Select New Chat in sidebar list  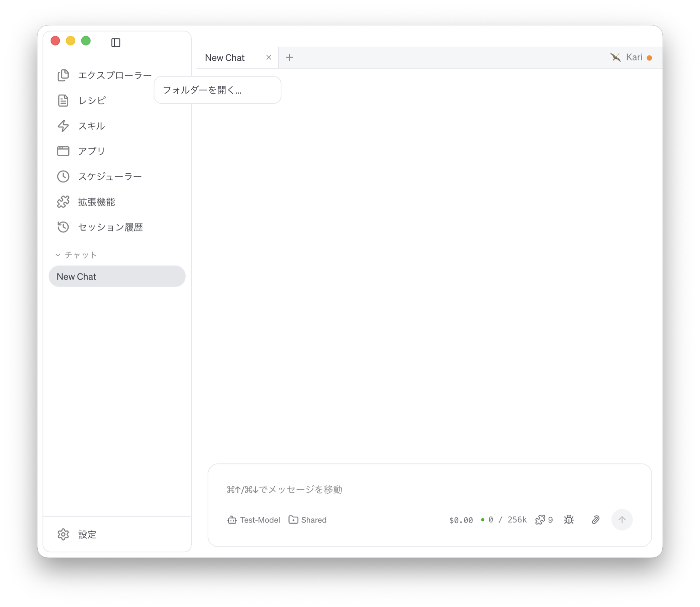click(x=117, y=277)
